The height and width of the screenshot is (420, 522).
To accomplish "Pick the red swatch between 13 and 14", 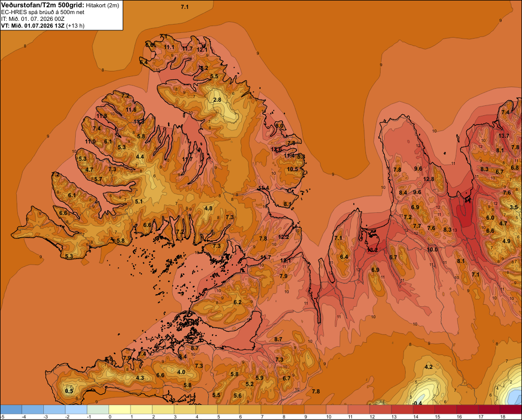I will [x=402, y=410].
